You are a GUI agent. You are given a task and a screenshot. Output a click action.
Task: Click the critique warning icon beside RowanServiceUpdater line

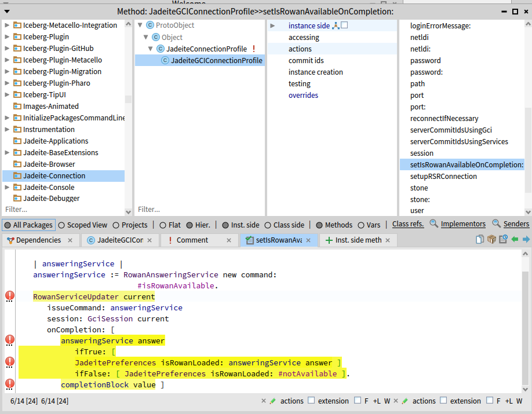point(10,296)
